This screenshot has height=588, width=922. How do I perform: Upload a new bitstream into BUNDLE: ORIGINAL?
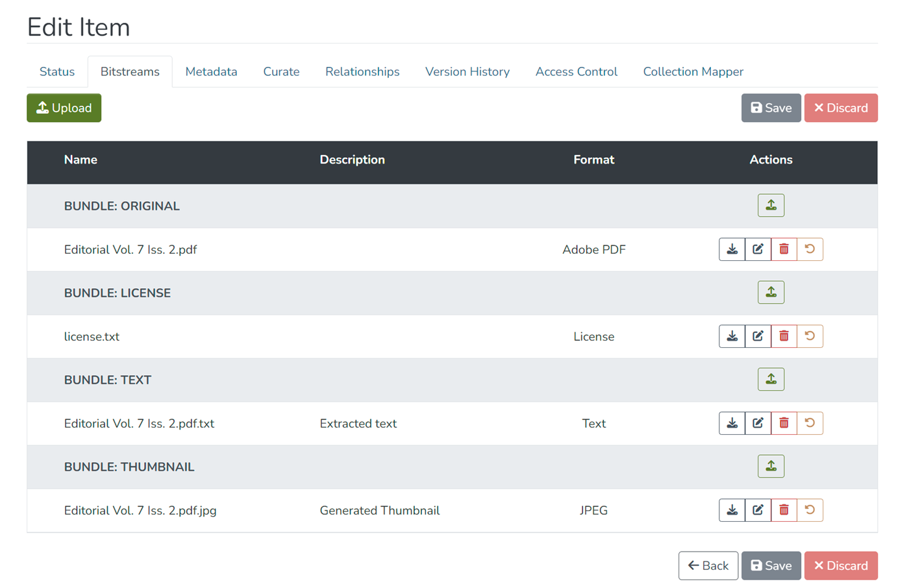tap(771, 205)
